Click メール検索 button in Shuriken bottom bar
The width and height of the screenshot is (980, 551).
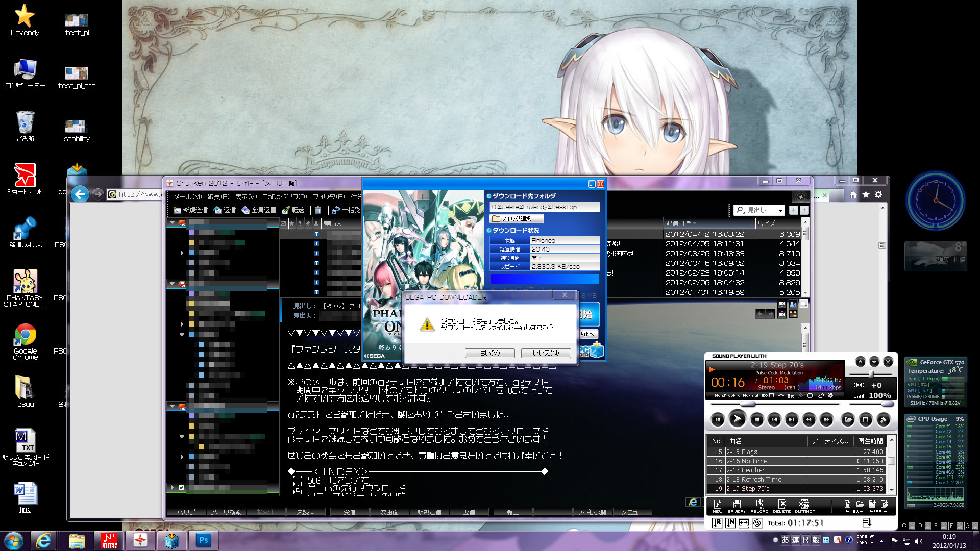click(227, 512)
